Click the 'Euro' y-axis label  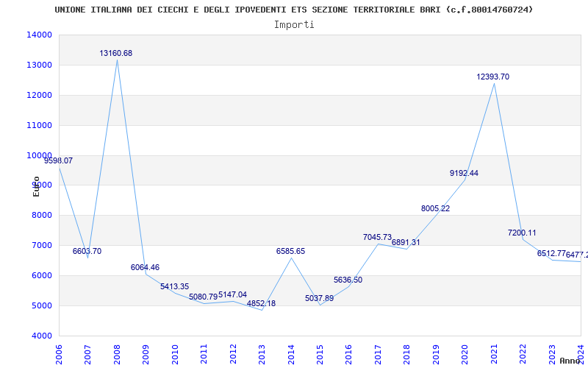click(x=36, y=186)
